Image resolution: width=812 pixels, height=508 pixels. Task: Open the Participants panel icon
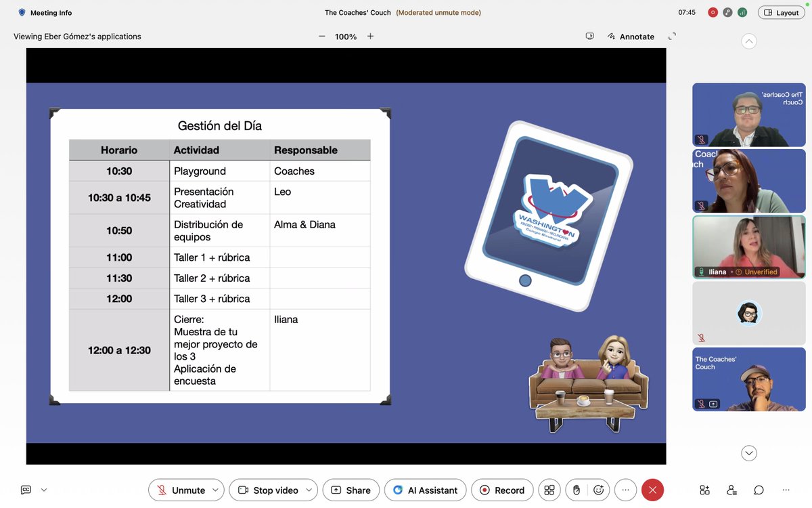click(731, 490)
